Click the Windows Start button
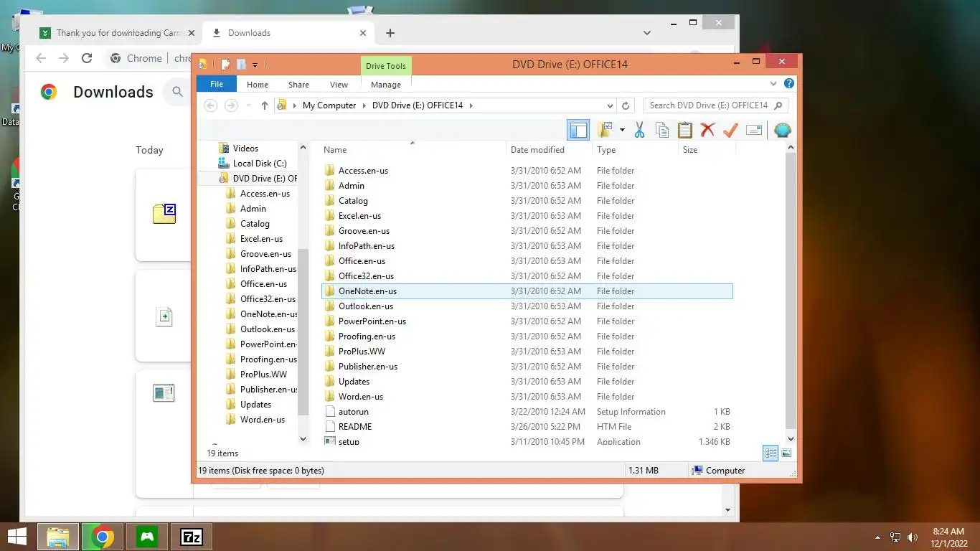980x551 pixels. [x=17, y=537]
